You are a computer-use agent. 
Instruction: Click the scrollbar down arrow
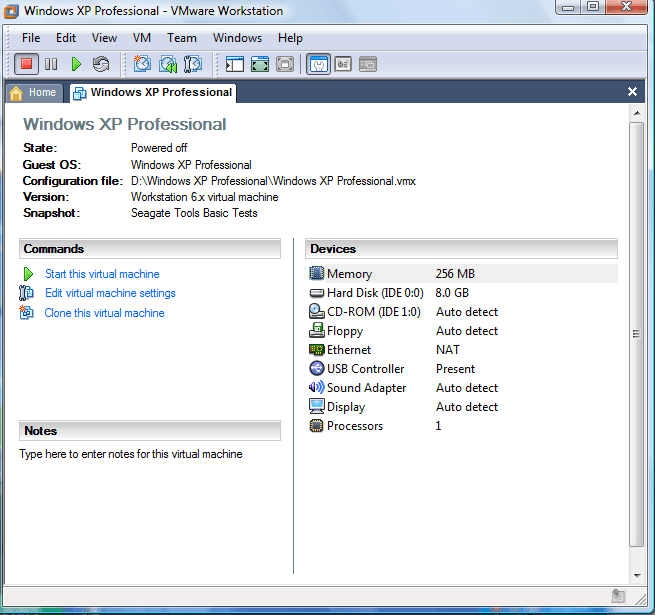pos(637,576)
